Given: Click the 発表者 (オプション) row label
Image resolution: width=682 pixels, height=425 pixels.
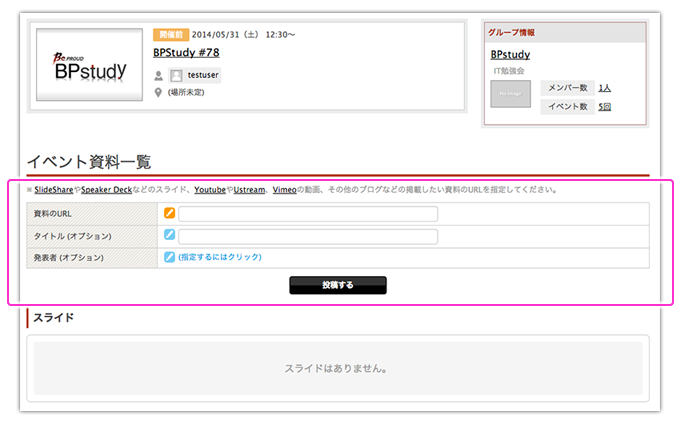Looking at the screenshot, I should pos(69,258).
